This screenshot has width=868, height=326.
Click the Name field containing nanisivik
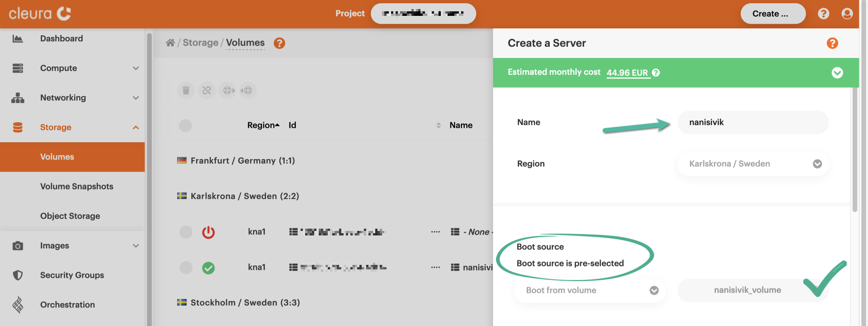point(753,122)
